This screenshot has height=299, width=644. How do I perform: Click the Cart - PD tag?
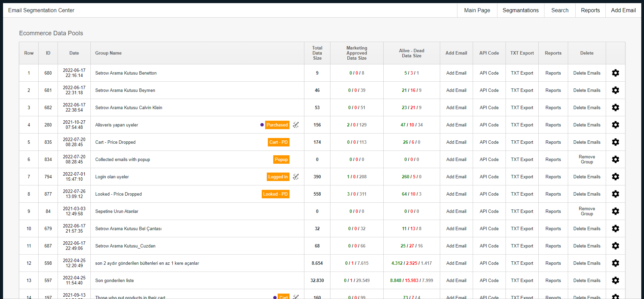279,142
